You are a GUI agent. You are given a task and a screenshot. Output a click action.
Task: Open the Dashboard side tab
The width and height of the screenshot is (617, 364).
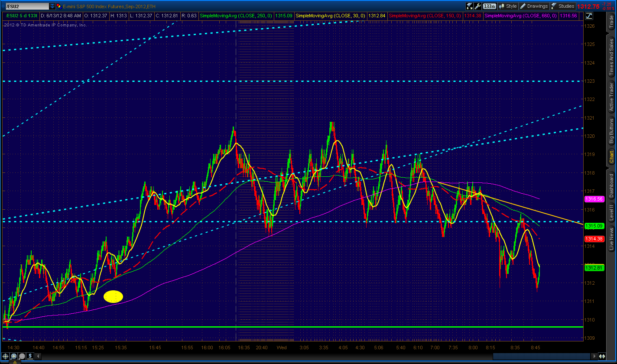[x=611, y=185]
